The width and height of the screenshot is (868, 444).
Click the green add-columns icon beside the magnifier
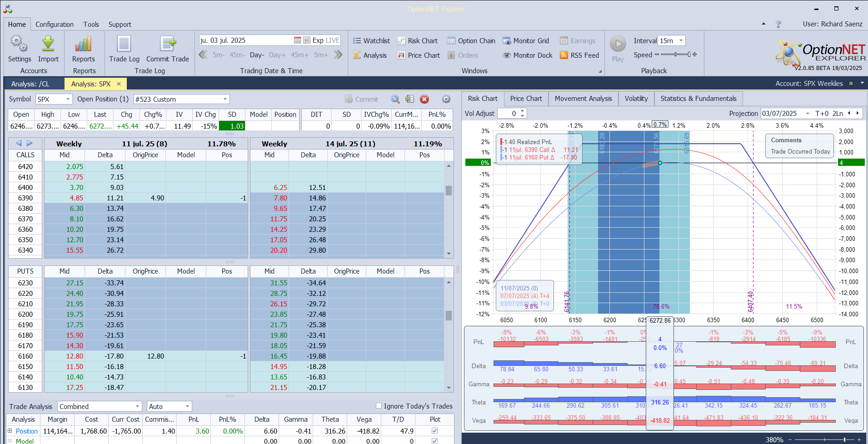click(409, 99)
